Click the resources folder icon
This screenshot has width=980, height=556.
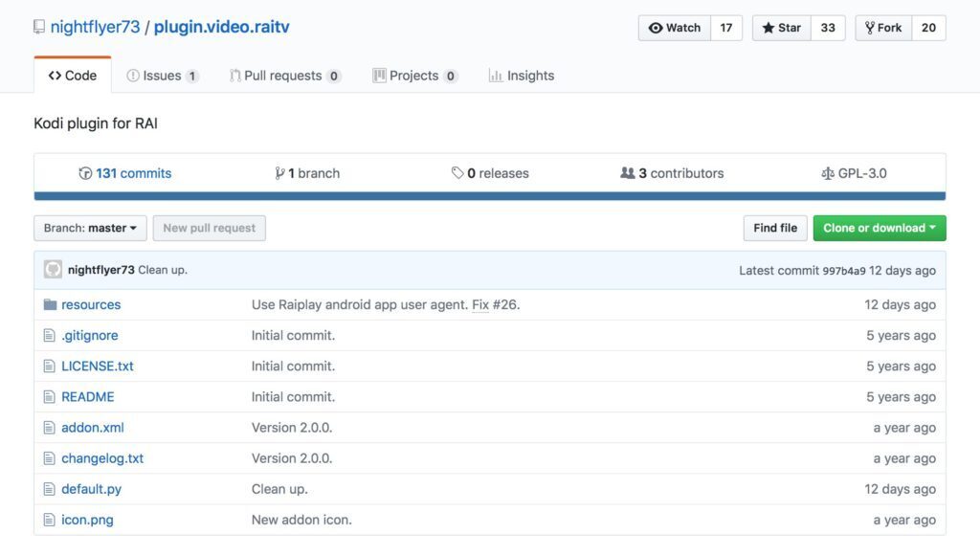click(50, 304)
